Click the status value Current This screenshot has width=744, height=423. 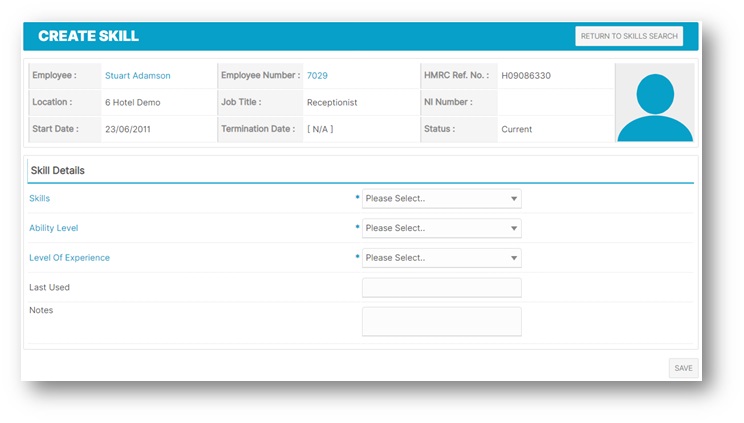[516, 129]
